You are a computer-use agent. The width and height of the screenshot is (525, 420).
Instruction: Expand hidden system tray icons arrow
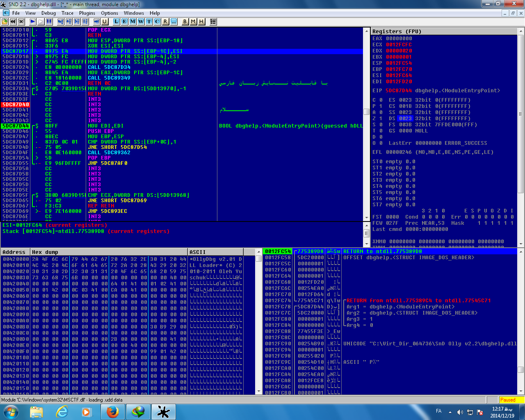pyautogui.click(x=450, y=412)
